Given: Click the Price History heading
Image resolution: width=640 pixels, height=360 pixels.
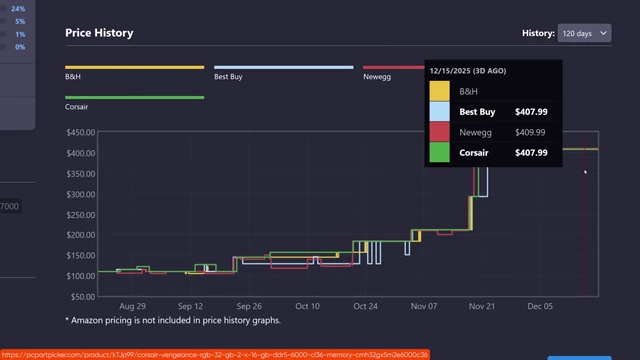Looking at the screenshot, I should pyautogui.click(x=99, y=33).
